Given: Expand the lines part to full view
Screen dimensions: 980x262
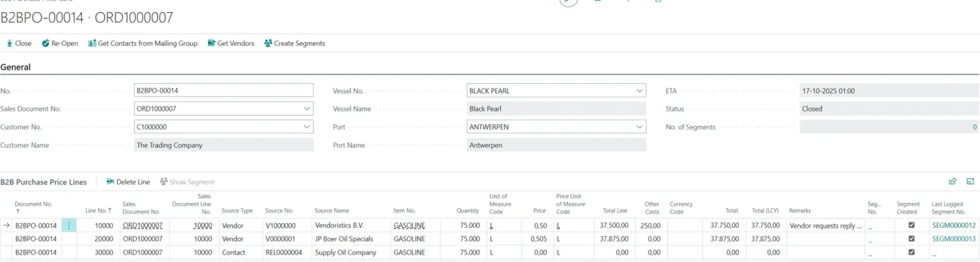Looking at the screenshot, I should click(970, 182).
